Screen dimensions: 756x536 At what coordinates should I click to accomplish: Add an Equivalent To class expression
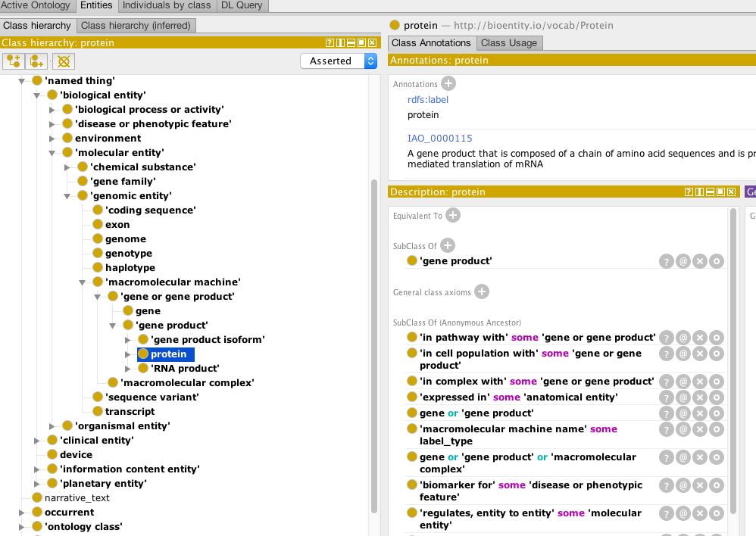(x=453, y=215)
